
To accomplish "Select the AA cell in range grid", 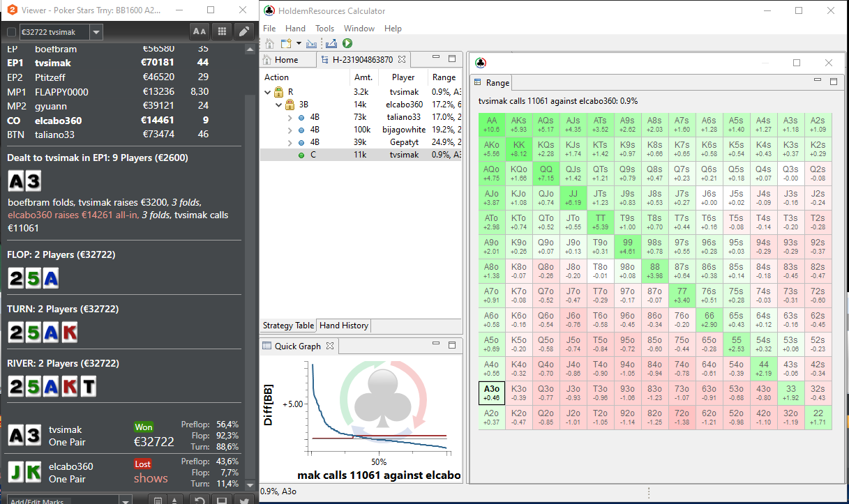I will (492, 124).
